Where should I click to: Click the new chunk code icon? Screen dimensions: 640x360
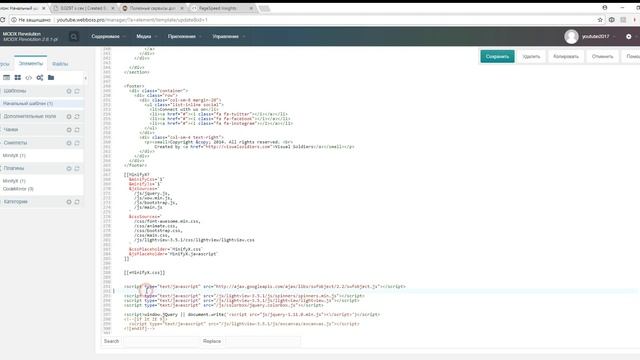[29, 78]
